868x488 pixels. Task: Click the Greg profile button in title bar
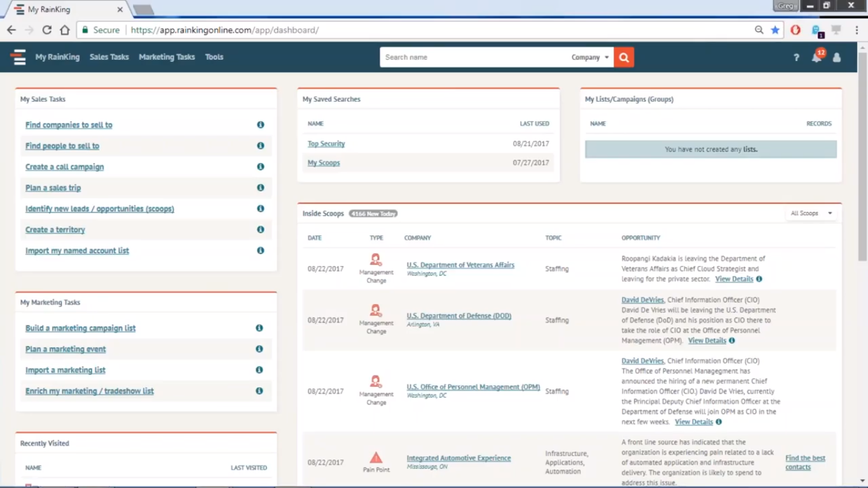click(786, 6)
